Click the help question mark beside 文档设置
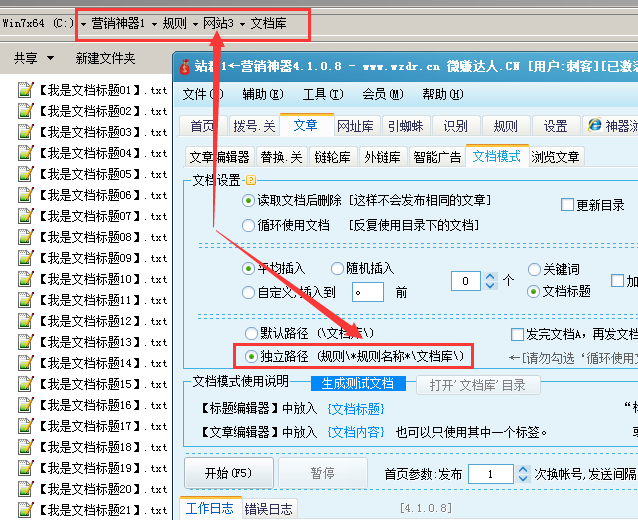The height and width of the screenshot is (520, 638). click(250, 181)
